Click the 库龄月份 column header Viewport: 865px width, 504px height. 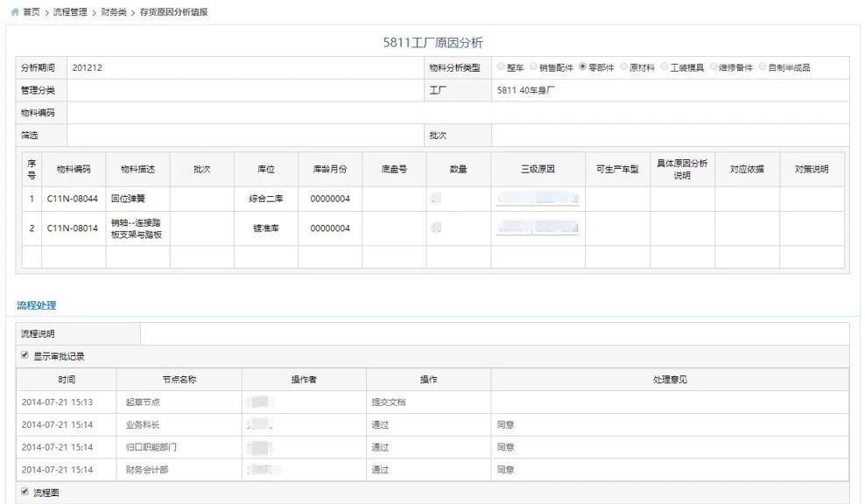click(x=330, y=169)
